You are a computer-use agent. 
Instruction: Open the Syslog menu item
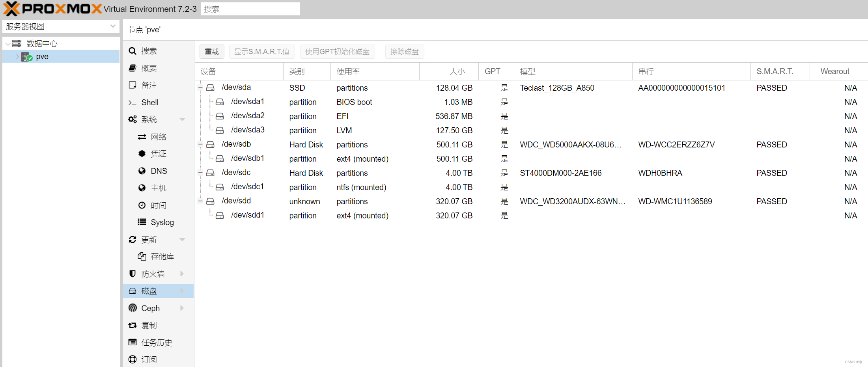[158, 222]
